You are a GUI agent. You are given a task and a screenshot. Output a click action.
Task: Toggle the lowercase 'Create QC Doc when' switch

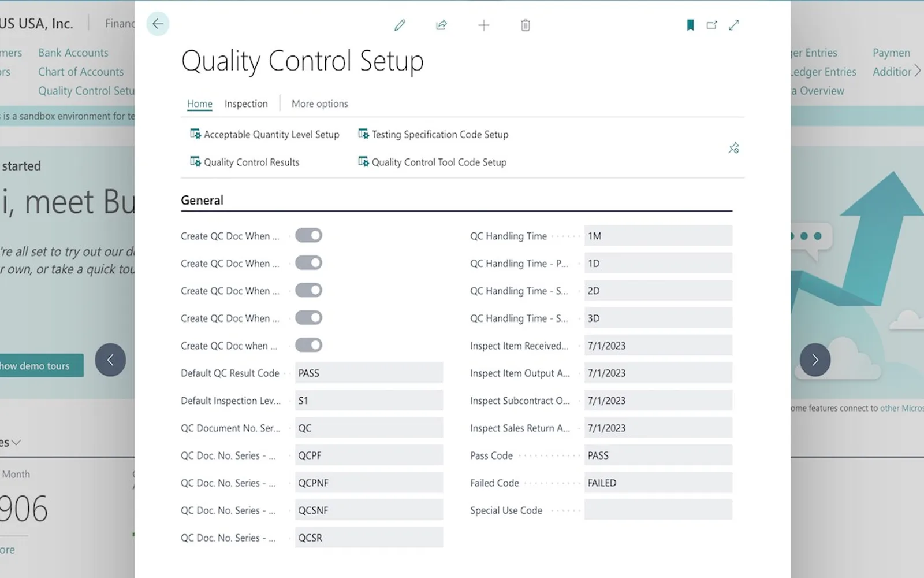[308, 345]
